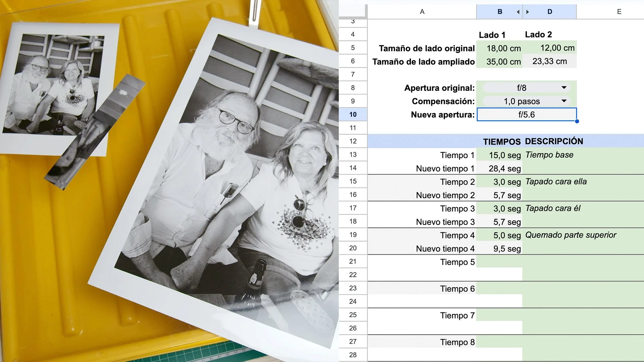This screenshot has height=362, width=644.
Task: Select the 23,33 cm enlarged size cell
Action: [x=550, y=61]
